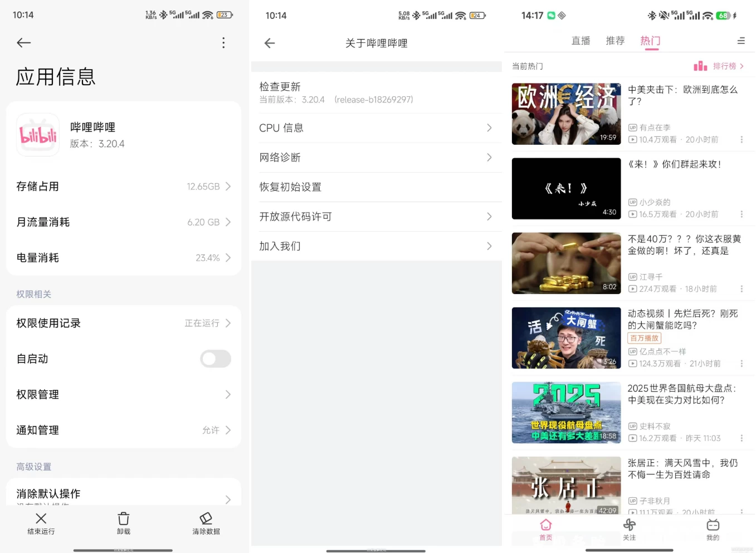
Task: Tap 我的 TV icon in bottom bar
Action: pyautogui.click(x=713, y=525)
